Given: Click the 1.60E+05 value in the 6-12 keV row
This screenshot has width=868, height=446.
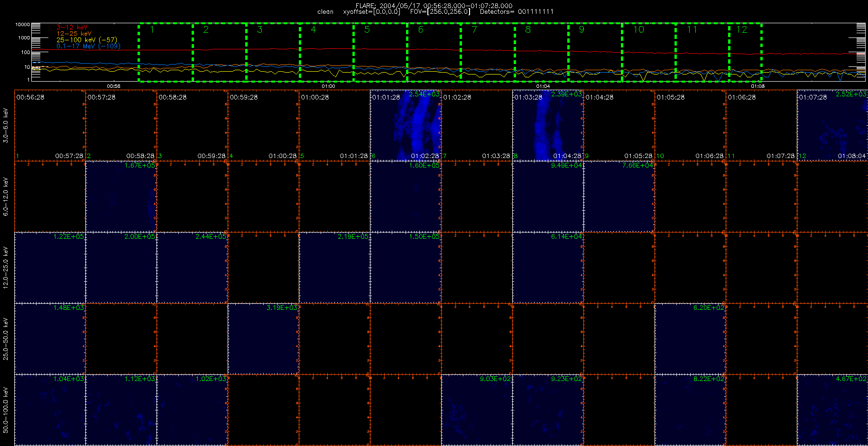Looking at the screenshot, I should point(424,166).
